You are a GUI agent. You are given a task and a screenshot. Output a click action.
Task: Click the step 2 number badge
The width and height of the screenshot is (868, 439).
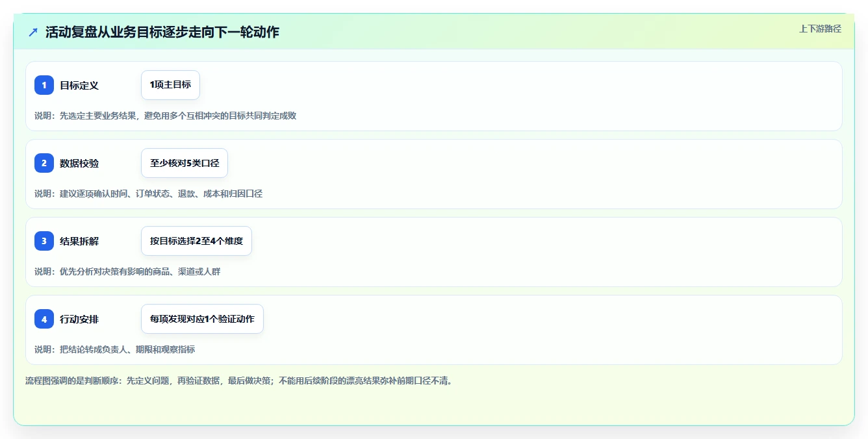(x=44, y=163)
